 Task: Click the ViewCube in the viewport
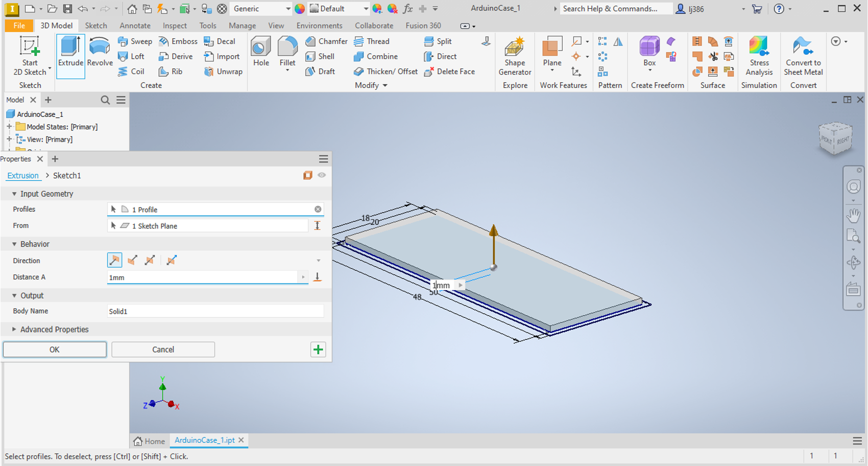pyautogui.click(x=836, y=138)
